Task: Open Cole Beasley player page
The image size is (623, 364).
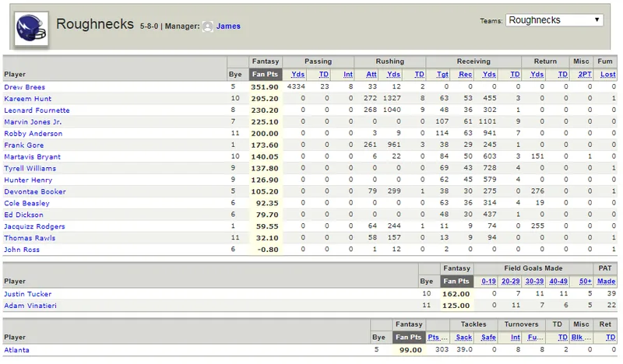Action: coord(27,203)
